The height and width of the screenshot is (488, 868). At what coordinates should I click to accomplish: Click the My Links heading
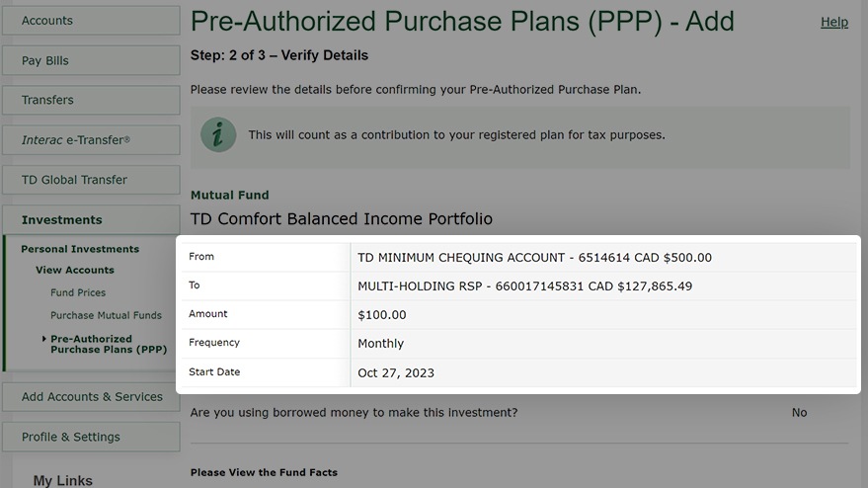(x=62, y=480)
